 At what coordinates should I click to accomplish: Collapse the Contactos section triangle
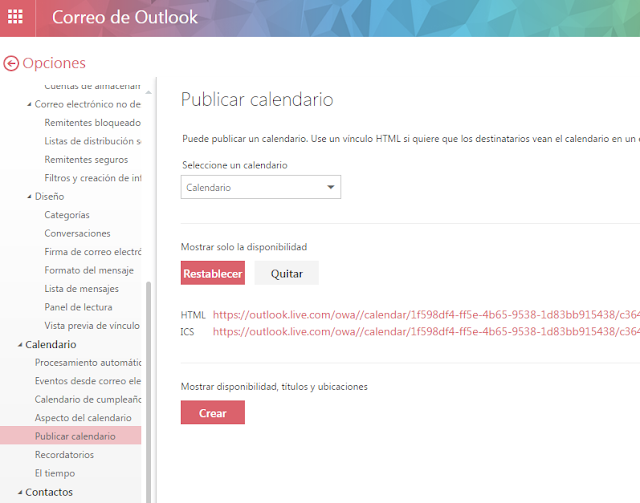pos(20,493)
